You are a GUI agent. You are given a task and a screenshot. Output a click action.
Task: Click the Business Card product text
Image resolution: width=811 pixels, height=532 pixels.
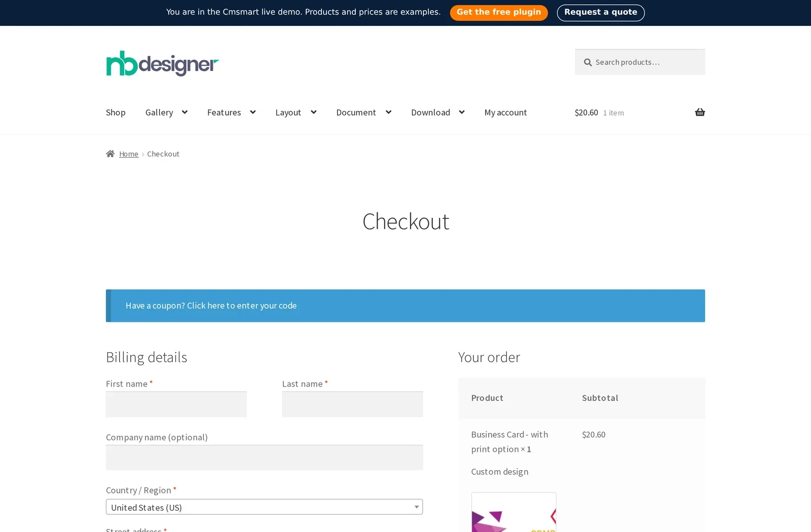509,442
